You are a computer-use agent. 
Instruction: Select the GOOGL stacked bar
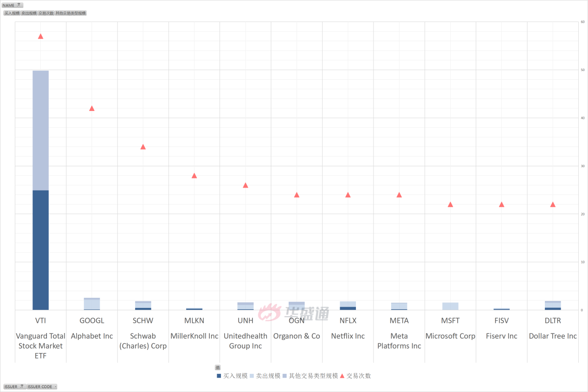click(92, 304)
